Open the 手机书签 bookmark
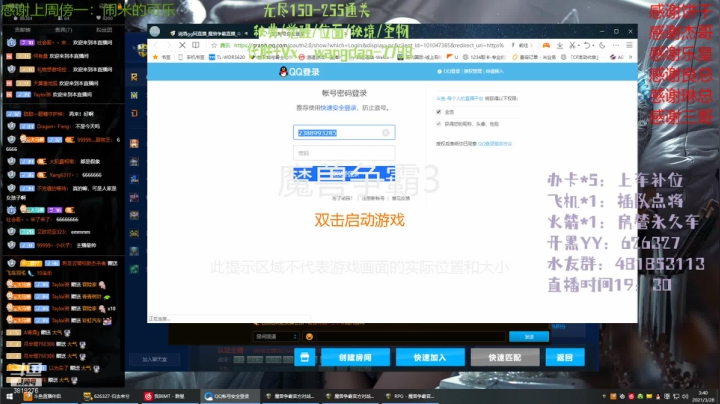This screenshot has width=720, height=404. [x=192, y=57]
